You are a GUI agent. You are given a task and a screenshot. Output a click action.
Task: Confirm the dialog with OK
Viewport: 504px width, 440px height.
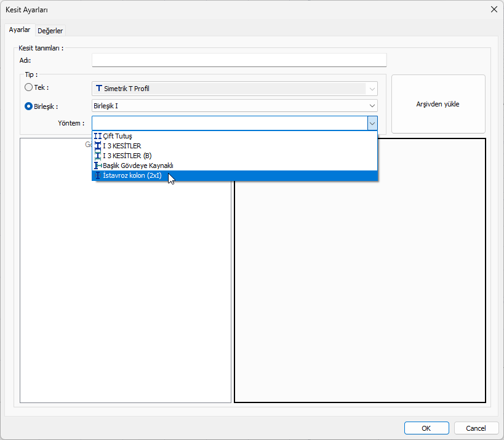tap(426, 428)
